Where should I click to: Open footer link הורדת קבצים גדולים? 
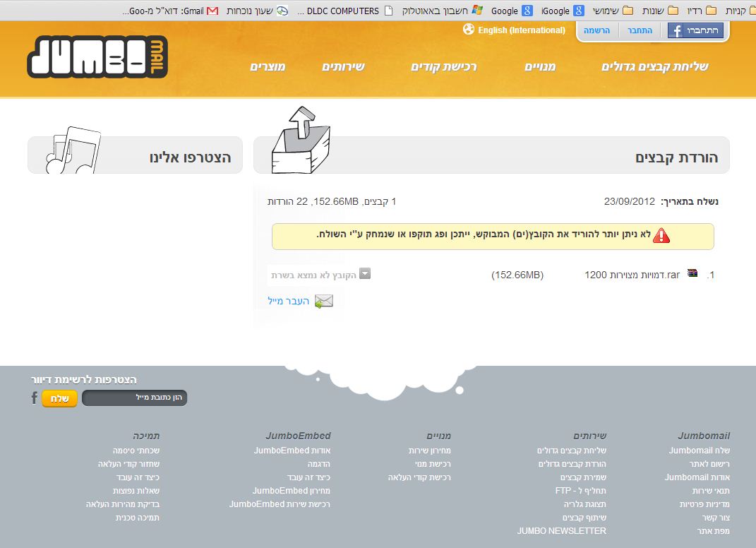pos(572,463)
